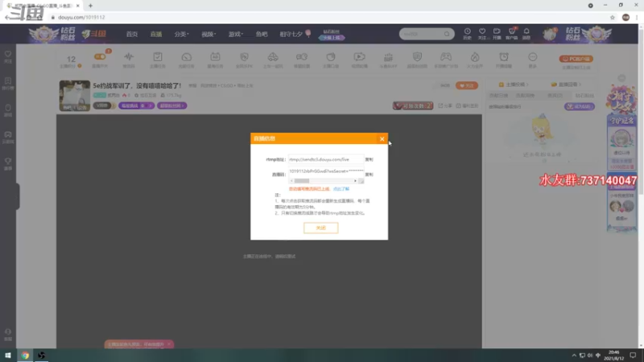
Task: Click the three-dots 更多 icon
Action: (x=533, y=56)
